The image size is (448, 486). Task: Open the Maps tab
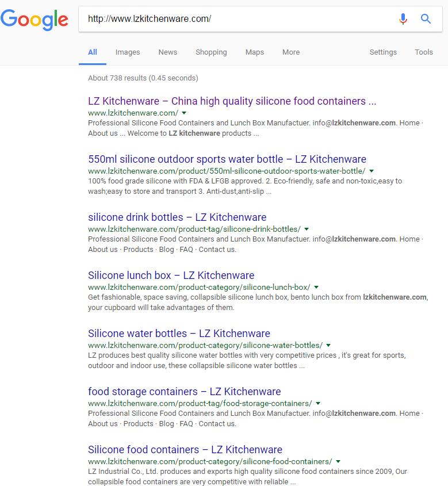(255, 52)
